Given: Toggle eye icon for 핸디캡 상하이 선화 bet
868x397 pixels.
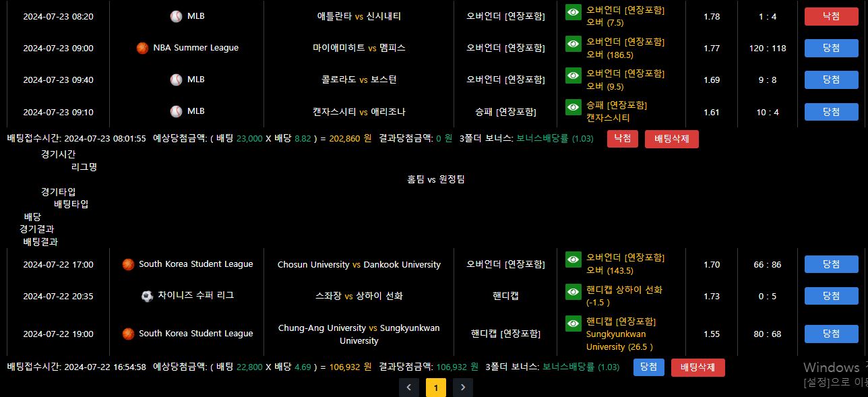Looking at the screenshot, I should tap(573, 292).
